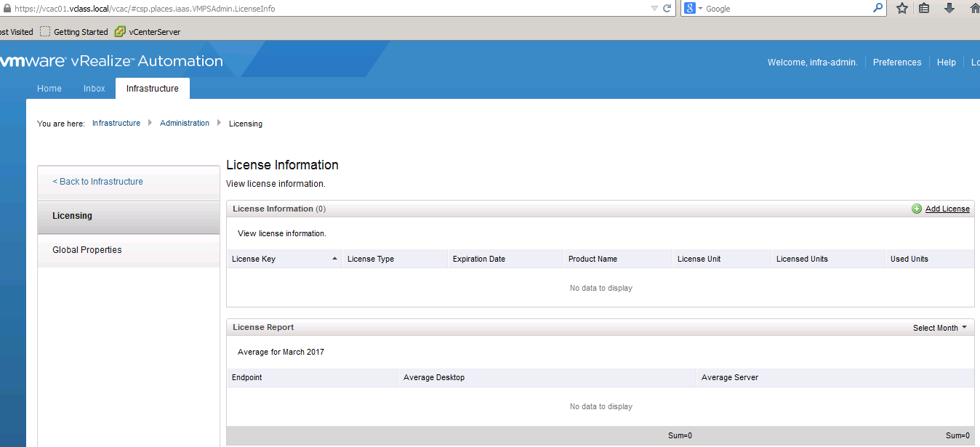Screen dimensions: 980x447
Task: Click the bookmarks list icon in toolbar
Action: click(924, 9)
